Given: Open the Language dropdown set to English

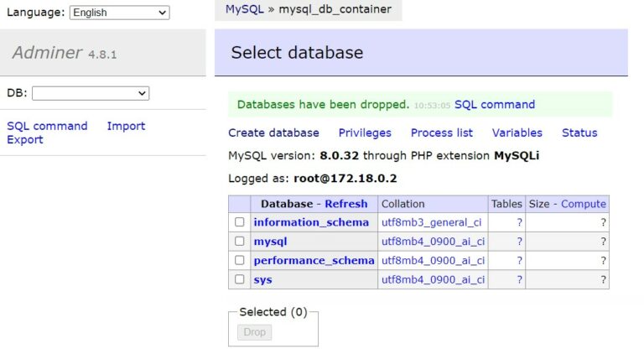Looking at the screenshot, I should click(120, 13).
